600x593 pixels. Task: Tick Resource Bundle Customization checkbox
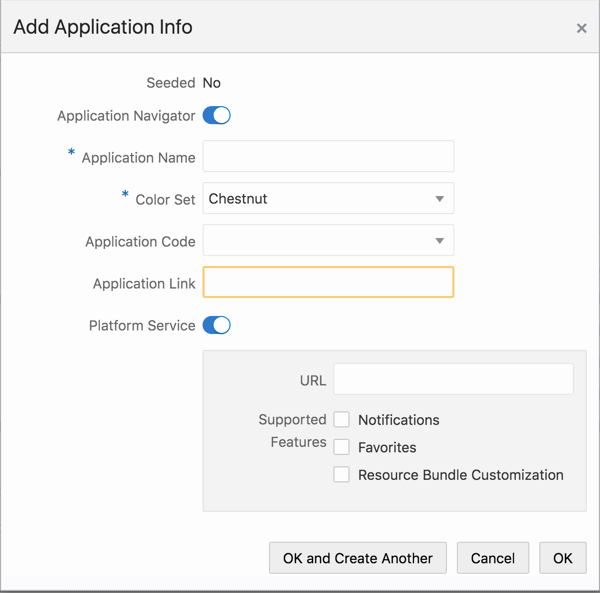click(342, 475)
